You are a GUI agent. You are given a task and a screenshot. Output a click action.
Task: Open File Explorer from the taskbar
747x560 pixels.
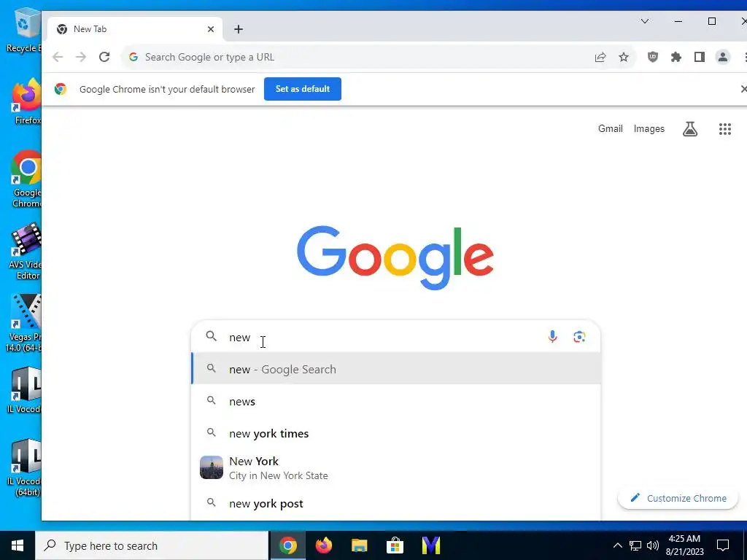pyautogui.click(x=359, y=545)
